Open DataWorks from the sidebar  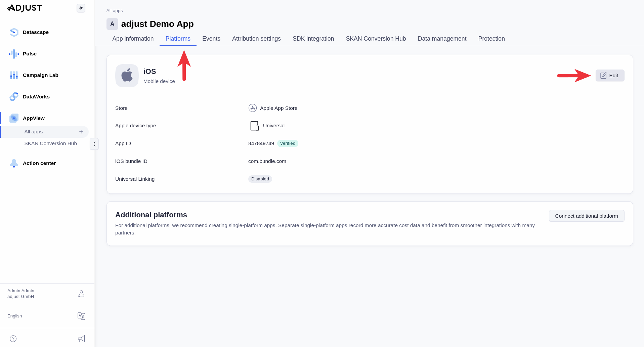pos(36,97)
